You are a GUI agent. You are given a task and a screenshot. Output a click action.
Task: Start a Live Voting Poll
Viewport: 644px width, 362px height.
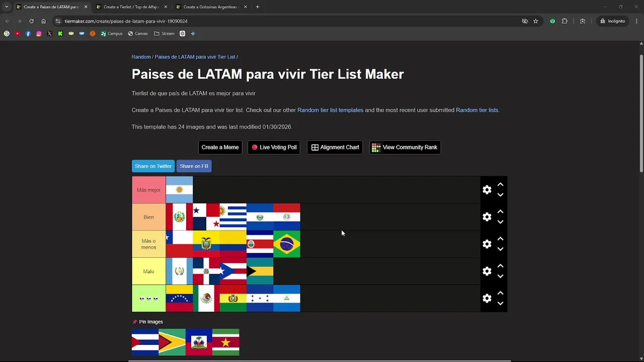(x=274, y=147)
